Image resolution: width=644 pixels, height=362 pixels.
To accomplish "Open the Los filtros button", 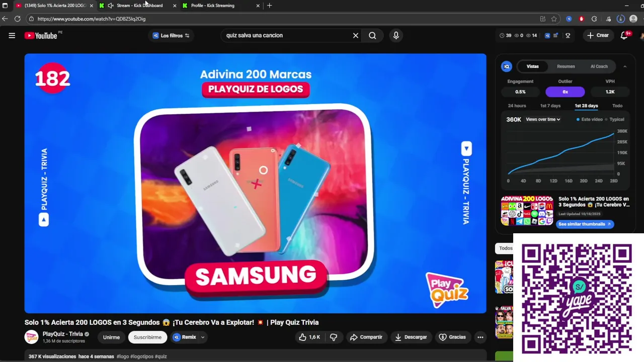I will click(171, 36).
